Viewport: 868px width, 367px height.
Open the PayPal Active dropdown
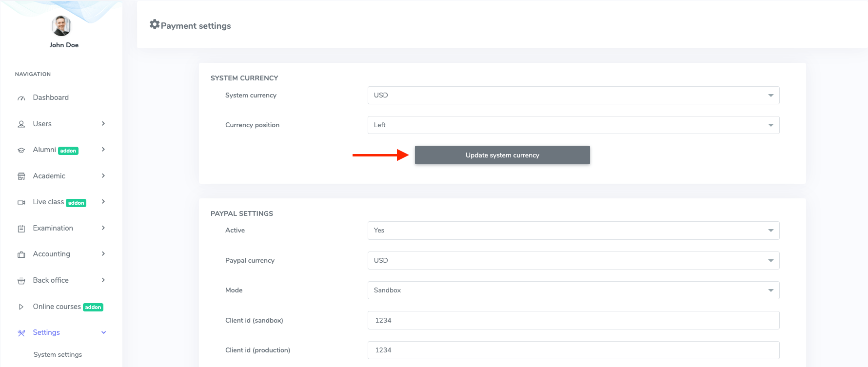(573, 231)
